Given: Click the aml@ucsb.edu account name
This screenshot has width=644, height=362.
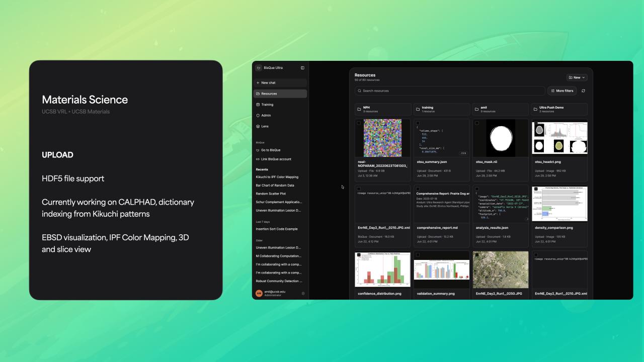Looking at the screenshot, I should point(275,292).
